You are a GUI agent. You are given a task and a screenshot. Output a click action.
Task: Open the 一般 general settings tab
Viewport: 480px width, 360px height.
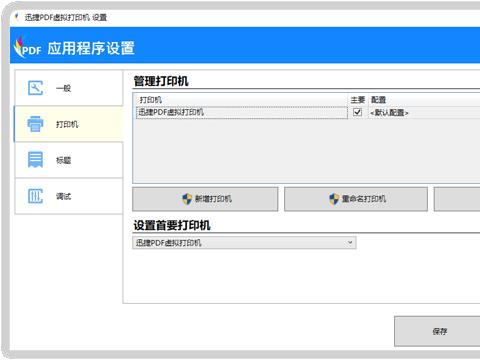click(69, 88)
